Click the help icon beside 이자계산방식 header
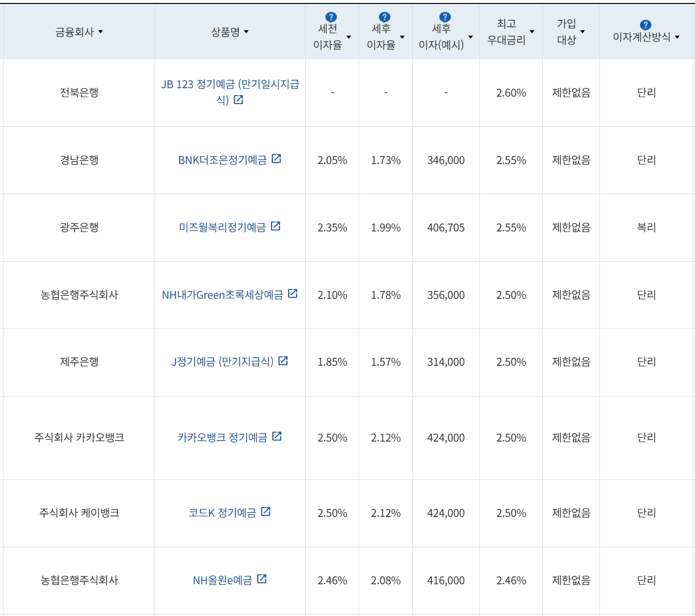Viewport: 695px width, 616px height. coord(645,26)
